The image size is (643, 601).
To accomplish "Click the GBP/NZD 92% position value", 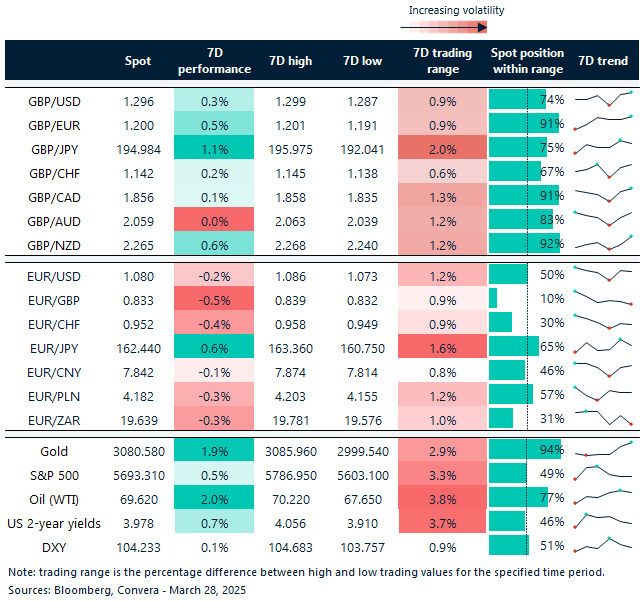I will 552,244.
